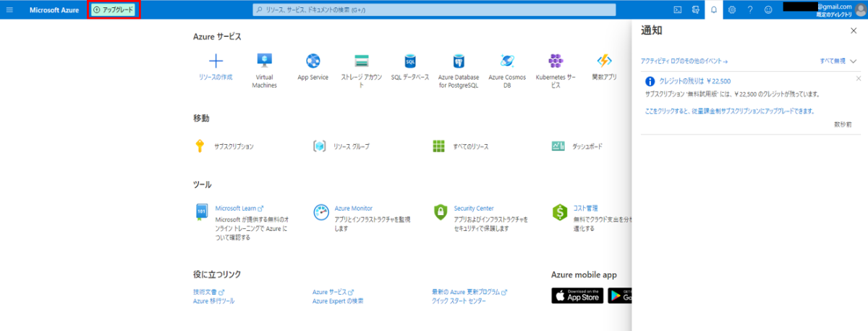
Task: Click the Security Center shield icon
Action: (x=440, y=212)
